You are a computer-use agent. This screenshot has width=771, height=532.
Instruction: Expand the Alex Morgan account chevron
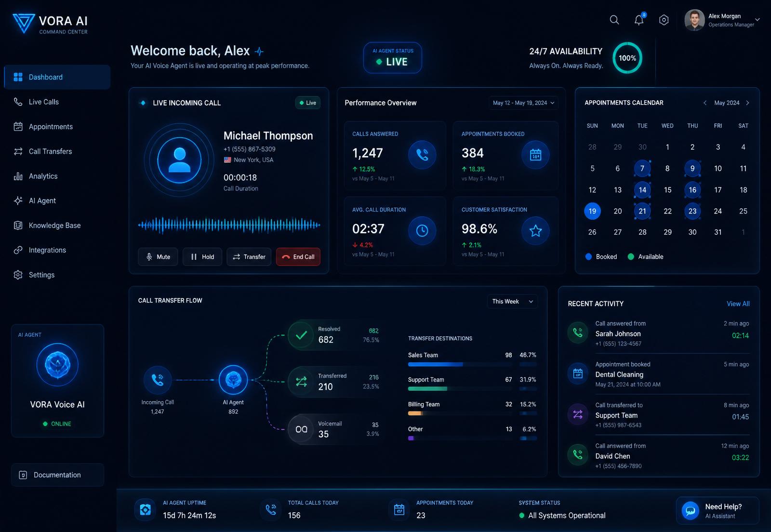[x=758, y=20]
